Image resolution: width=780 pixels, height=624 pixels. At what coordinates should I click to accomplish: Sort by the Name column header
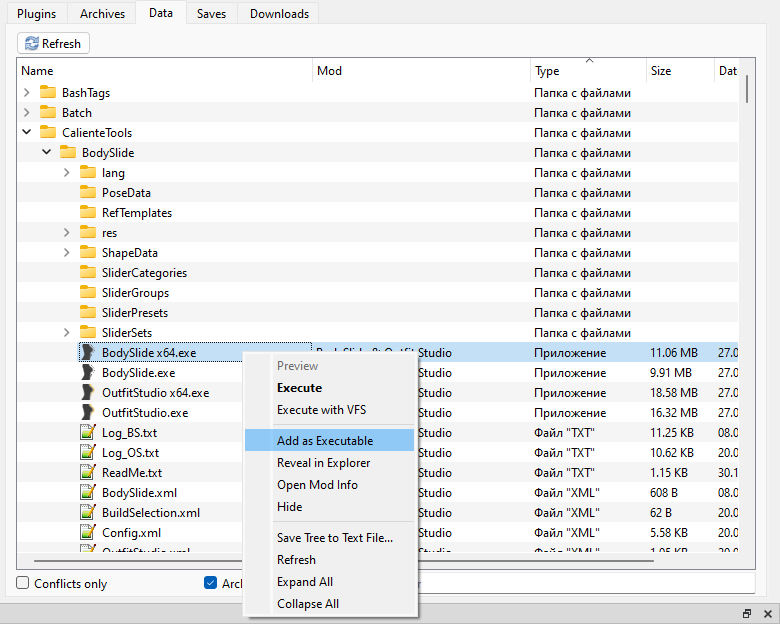click(165, 71)
